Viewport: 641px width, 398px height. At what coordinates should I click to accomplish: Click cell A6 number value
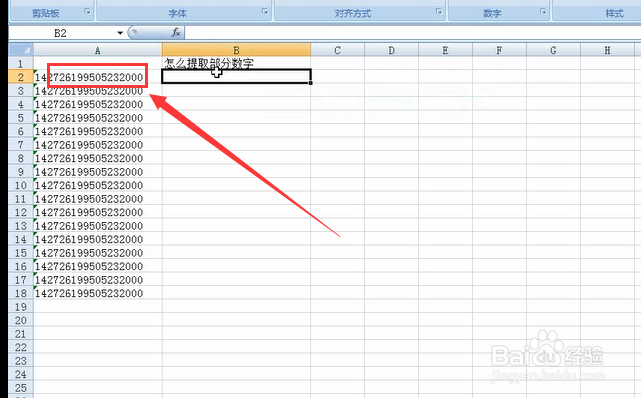pyautogui.click(x=97, y=131)
